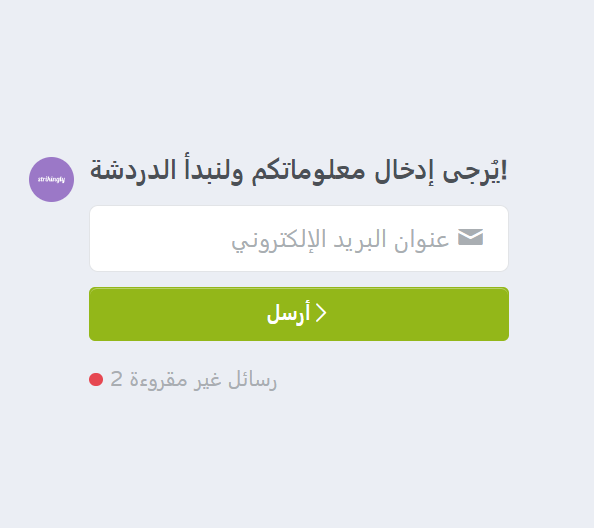Click the chevron arrow beside أرسل
Image resolution: width=594 pixels, height=528 pixels.
(x=321, y=313)
